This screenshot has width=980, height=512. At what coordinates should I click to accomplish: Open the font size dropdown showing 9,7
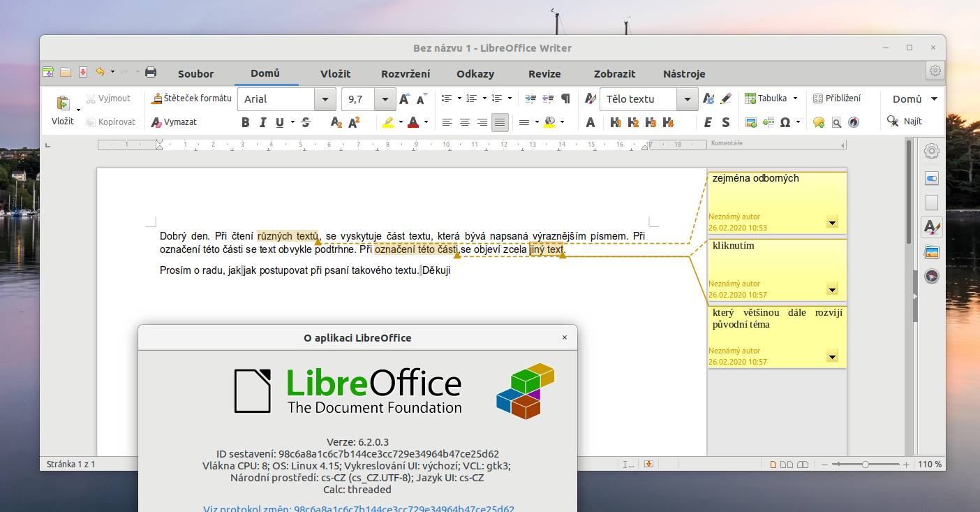(385, 99)
